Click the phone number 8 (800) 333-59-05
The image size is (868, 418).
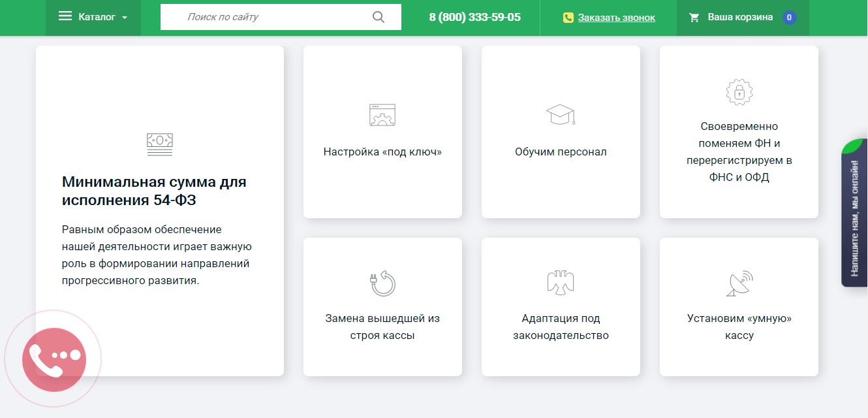[475, 17]
